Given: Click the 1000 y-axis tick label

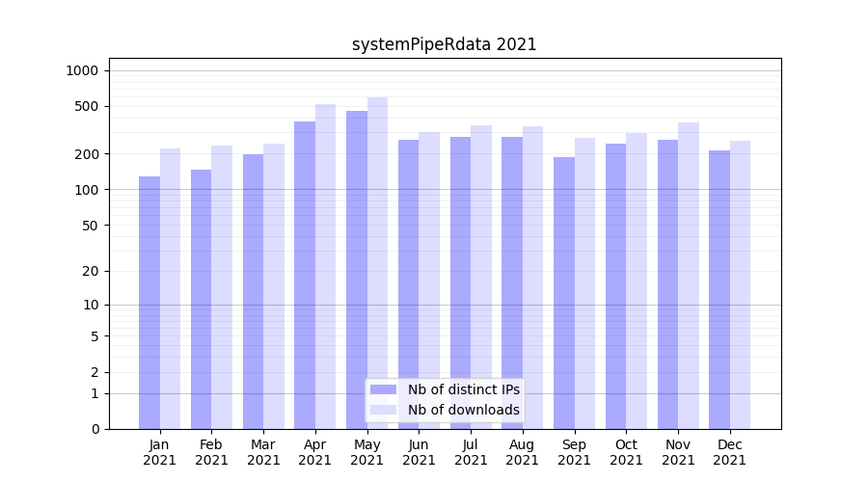Looking at the screenshot, I should 82,70.
